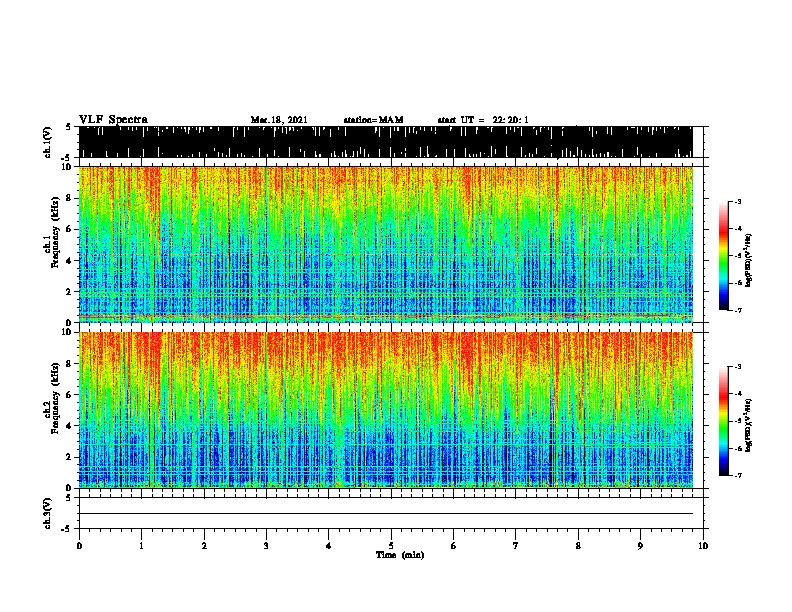Click the "6" tick on the time axis
Screen dimensions: 792x612
[454, 546]
